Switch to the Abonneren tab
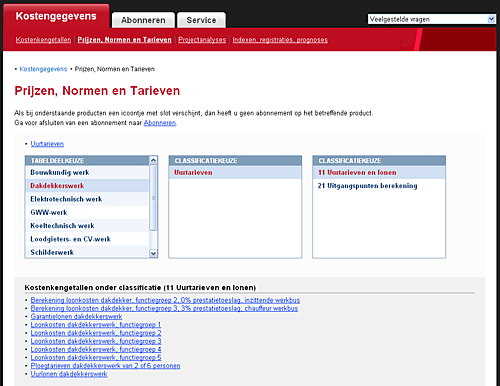Viewport: 500px width, 386px height. (143, 20)
